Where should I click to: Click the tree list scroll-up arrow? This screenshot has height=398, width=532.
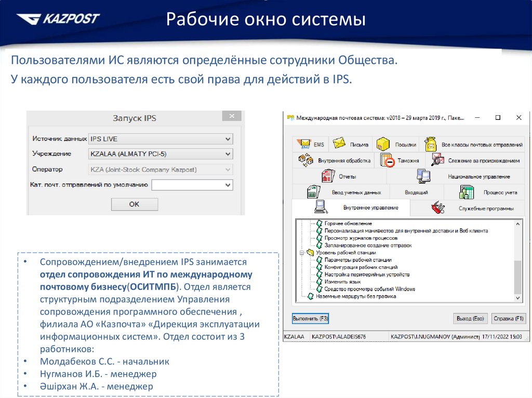point(518,224)
